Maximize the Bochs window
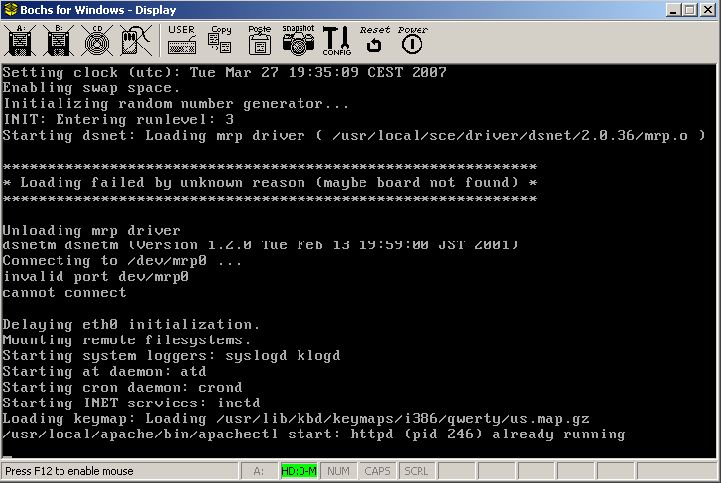This screenshot has height=483, width=721. click(690, 10)
